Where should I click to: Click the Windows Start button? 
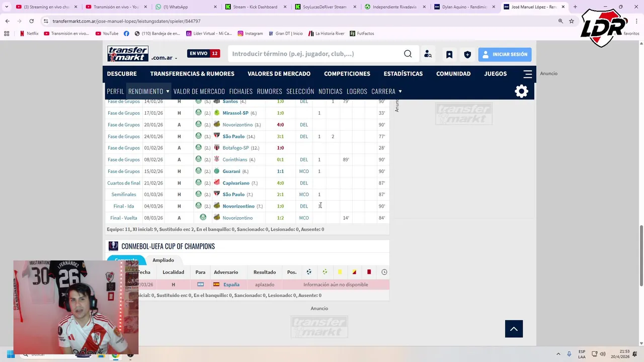(10, 354)
